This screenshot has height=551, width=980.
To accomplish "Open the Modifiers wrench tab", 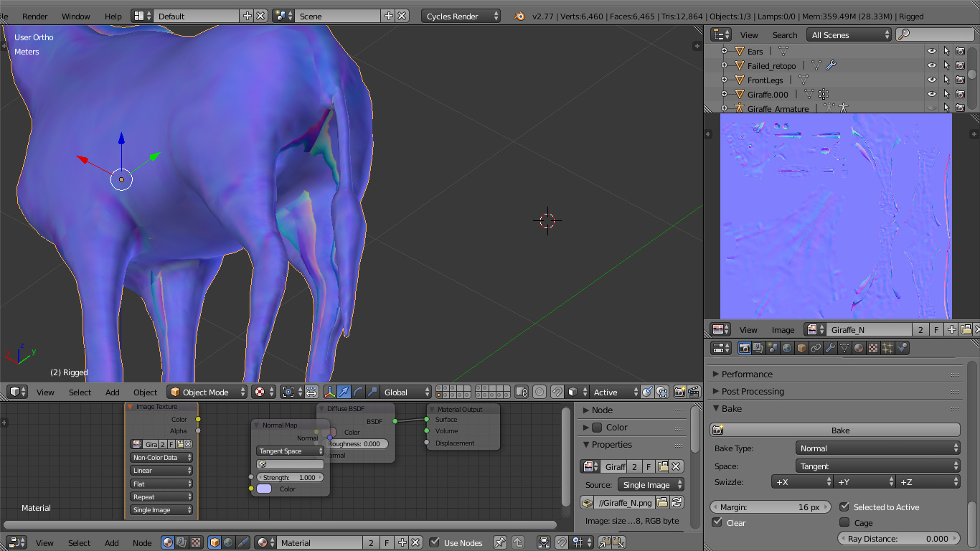I will click(830, 348).
